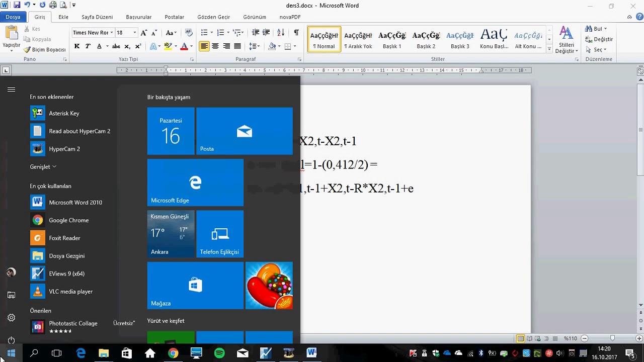Click the Shrink Font icon

[x=154, y=33]
